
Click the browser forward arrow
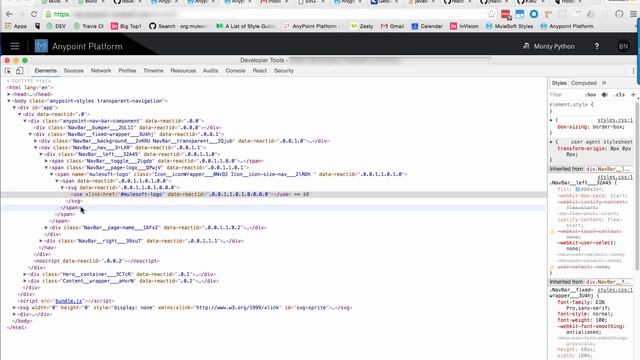click(x=22, y=14)
